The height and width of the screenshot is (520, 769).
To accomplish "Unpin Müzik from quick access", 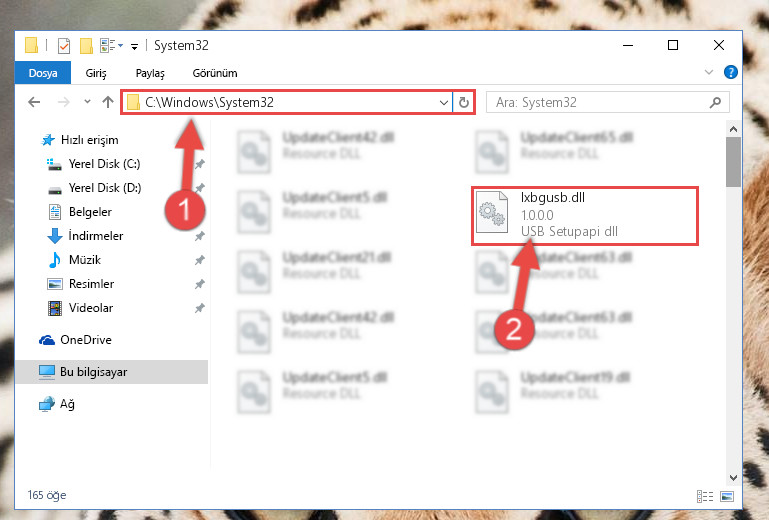I will tap(200, 260).
